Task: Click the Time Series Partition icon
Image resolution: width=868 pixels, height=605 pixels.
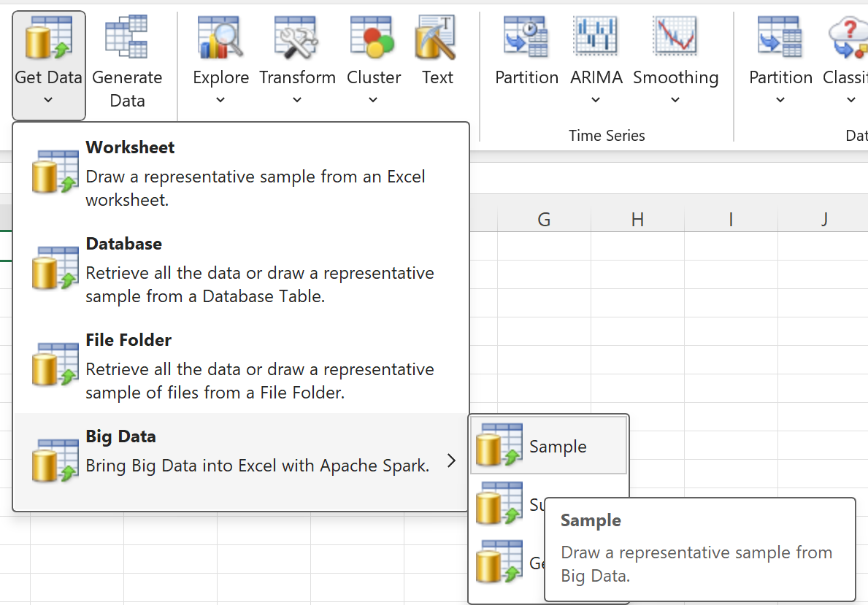Action: tap(526, 38)
